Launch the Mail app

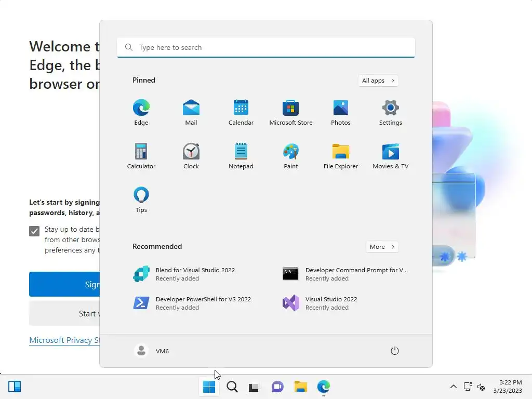[x=191, y=113]
